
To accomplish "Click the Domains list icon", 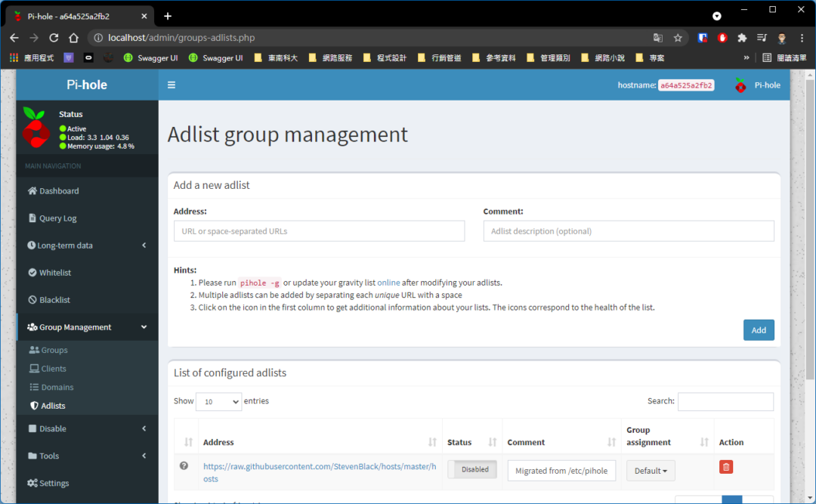I will pos(34,387).
